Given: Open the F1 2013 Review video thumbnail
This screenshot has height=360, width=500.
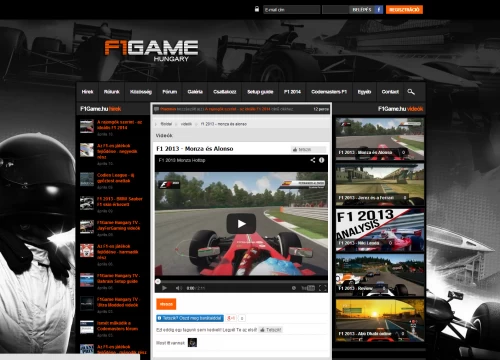Looking at the screenshot, I should [x=380, y=275].
